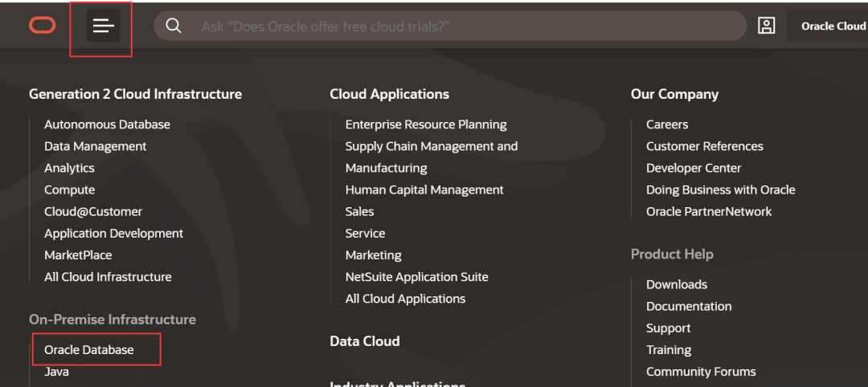
Task: Click the magnifying glass search icon
Action: point(173,26)
